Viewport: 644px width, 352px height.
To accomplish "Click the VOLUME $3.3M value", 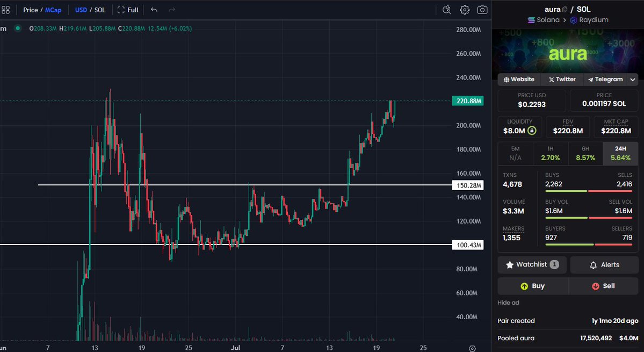I will [513, 211].
